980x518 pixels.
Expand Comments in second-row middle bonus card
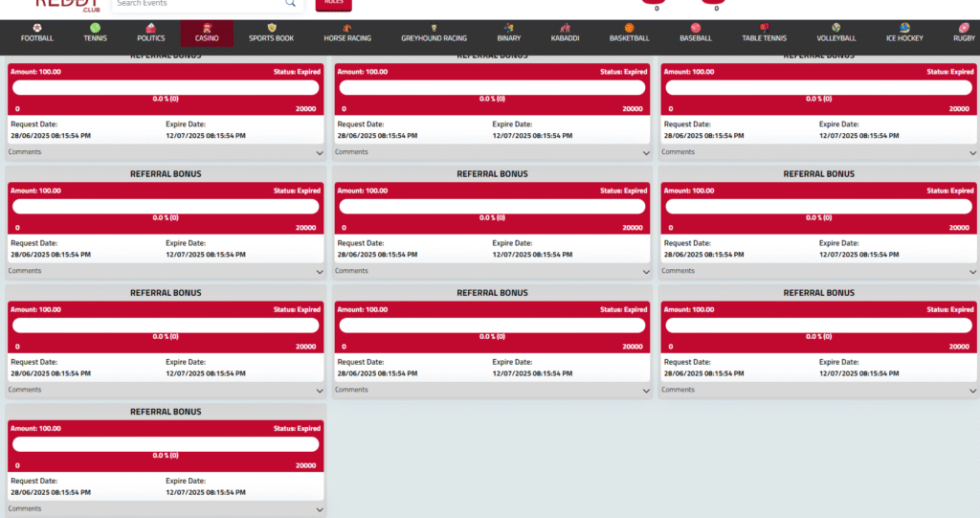[647, 271]
